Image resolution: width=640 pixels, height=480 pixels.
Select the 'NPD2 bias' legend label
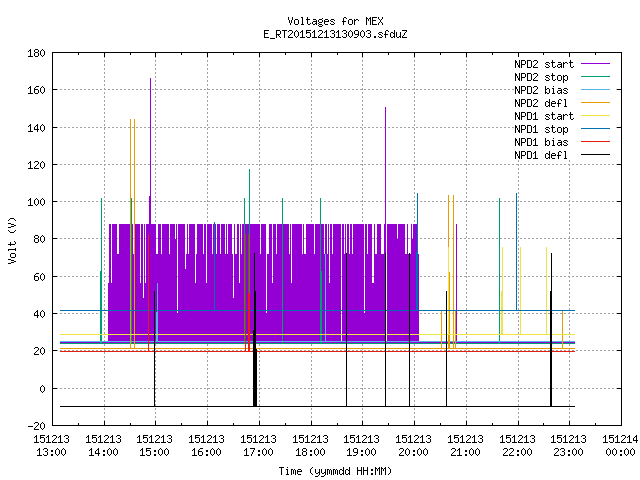point(541,90)
